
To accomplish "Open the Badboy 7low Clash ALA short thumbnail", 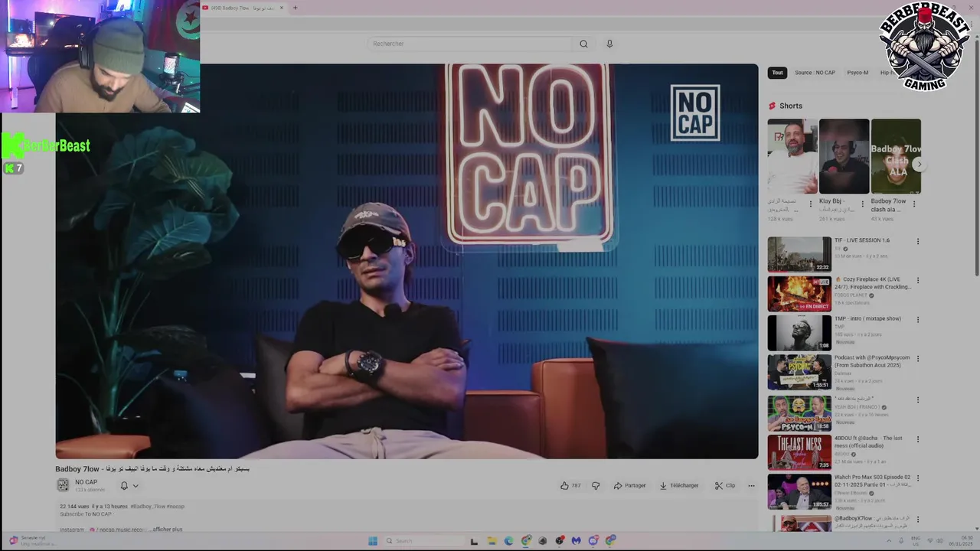I will [x=896, y=156].
